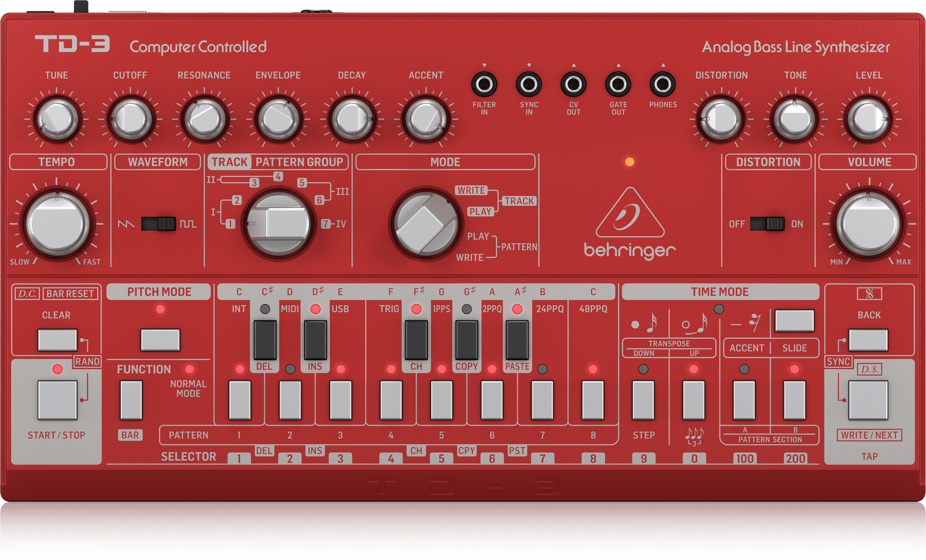926x560 pixels.
Task: Click pattern 7 key button
Action: pos(543,400)
